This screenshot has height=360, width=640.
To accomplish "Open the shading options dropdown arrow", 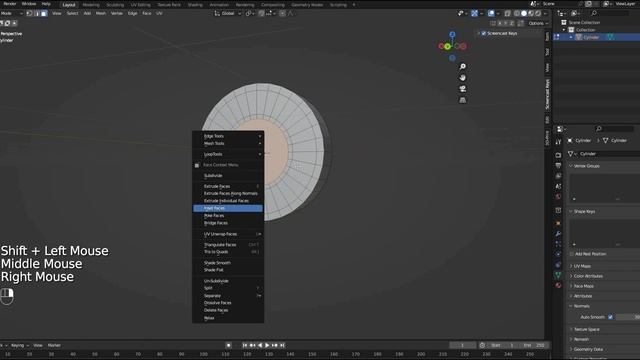I will 545,13.
